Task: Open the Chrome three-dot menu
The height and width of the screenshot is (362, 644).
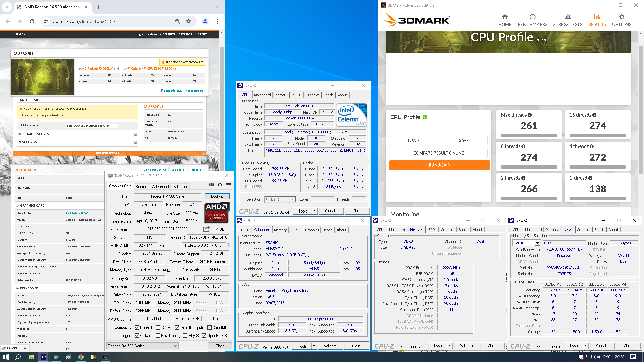Action: click(217, 21)
